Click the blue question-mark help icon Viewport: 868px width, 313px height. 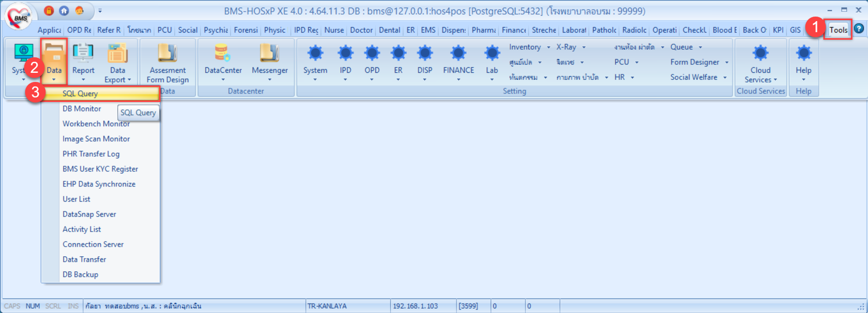pos(859,29)
